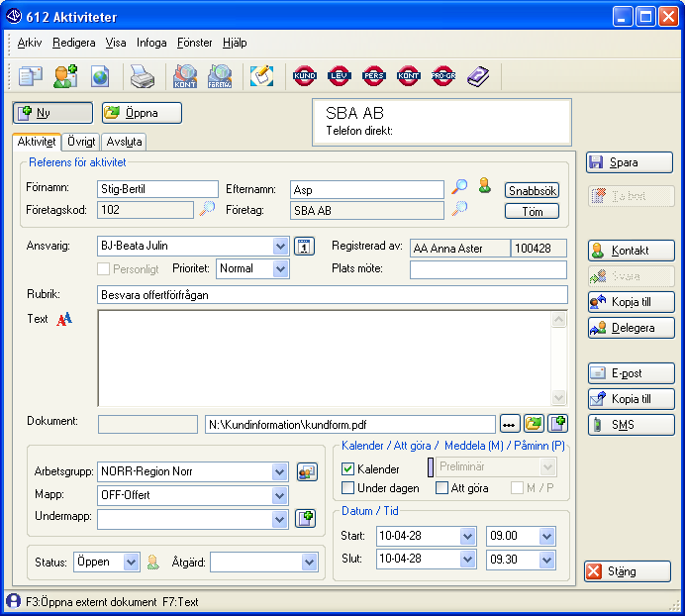Screen dimensions: 685x616
Task: Click the green person icon beside Efternamn
Action: point(484,185)
